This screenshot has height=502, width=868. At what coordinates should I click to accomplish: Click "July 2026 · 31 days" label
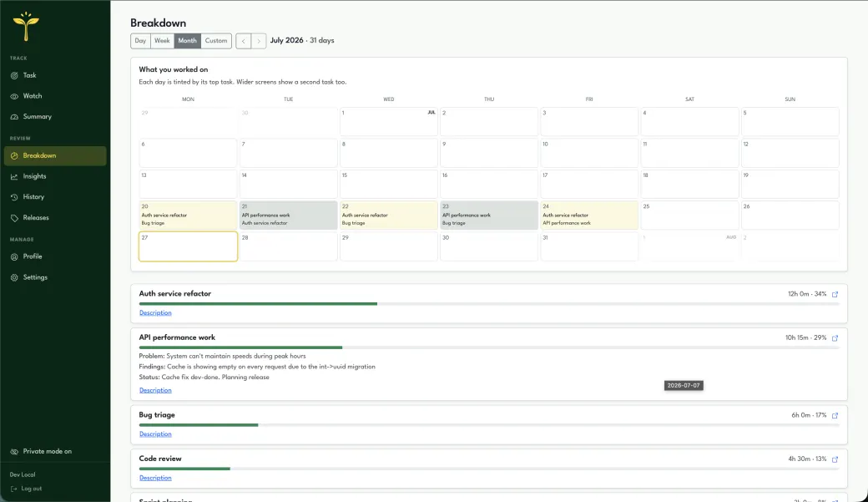point(301,40)
